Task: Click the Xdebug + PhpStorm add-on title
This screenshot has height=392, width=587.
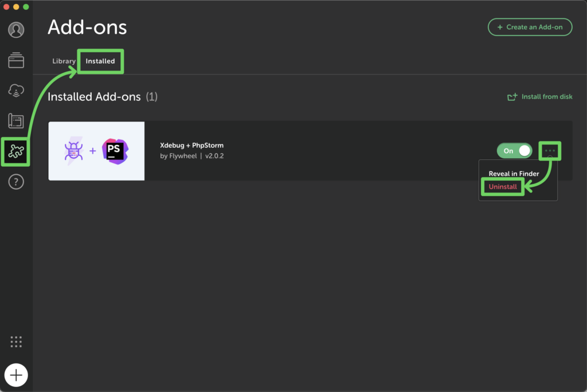Action: tap(191, 145)
